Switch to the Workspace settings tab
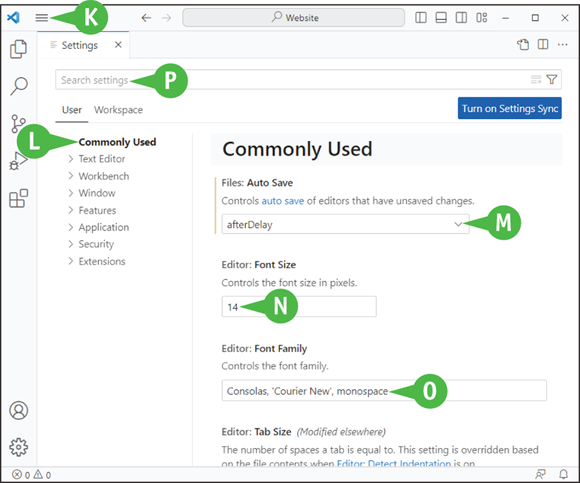Viewport: 580px width, 483px height. (118, 110)
